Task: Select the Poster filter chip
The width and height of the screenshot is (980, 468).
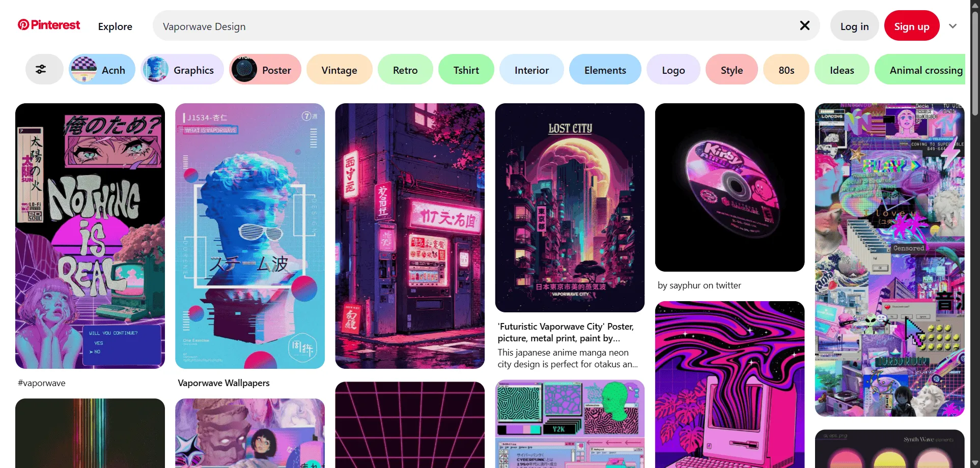Action: [265, 70]
